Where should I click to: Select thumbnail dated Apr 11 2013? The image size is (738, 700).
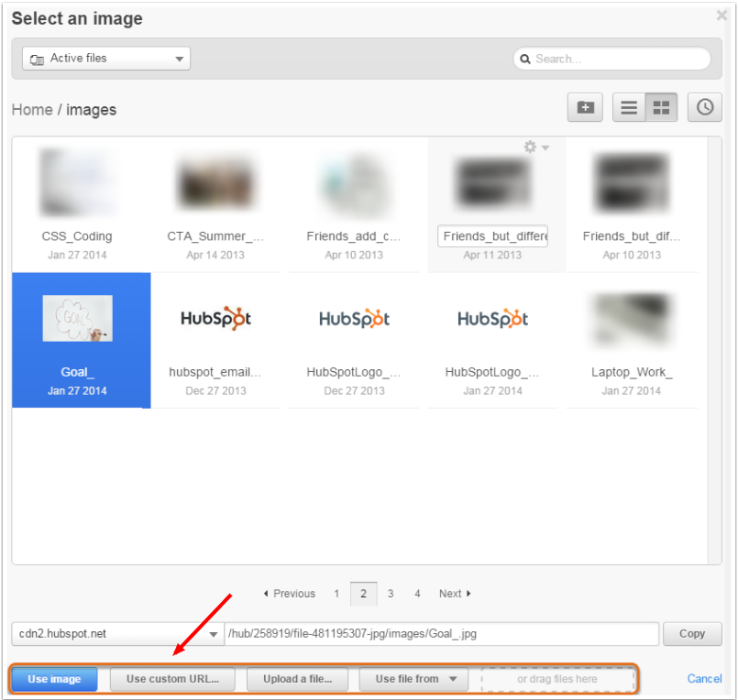tap(493, 183)
